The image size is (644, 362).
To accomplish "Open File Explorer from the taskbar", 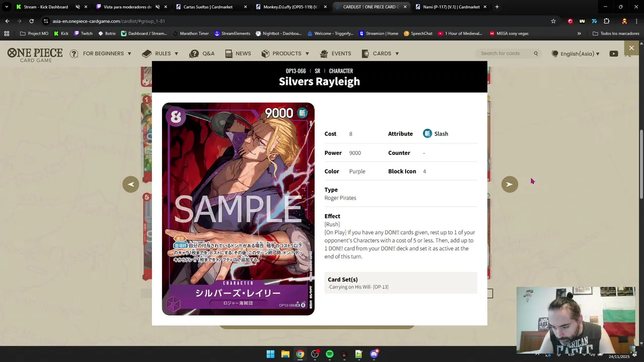I will point(285,354).
